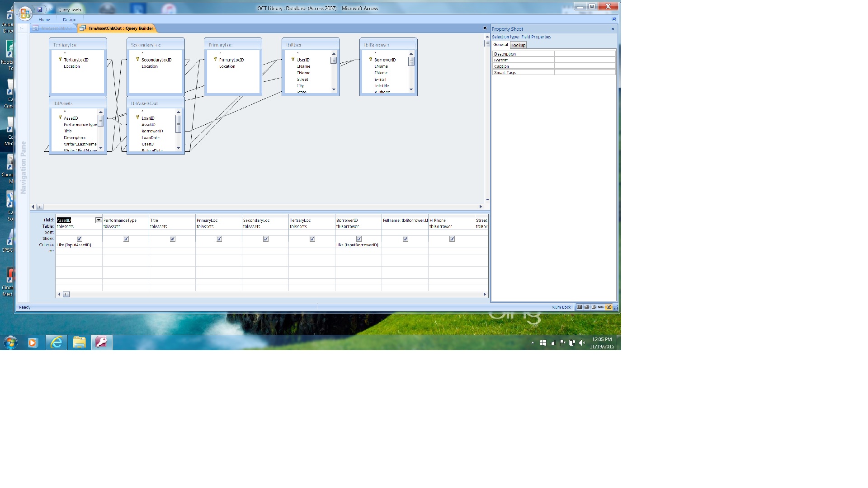This screenshot has width=868, height=488.
Task: Click Smart Tags property value field
Action: (x=585, y=72)
